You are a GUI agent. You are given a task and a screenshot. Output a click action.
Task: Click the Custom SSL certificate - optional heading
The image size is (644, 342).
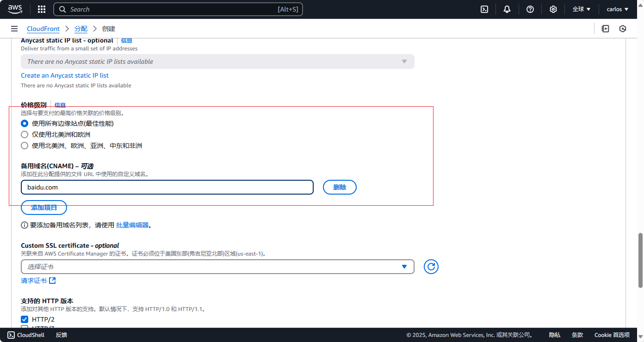pos(70,245)
